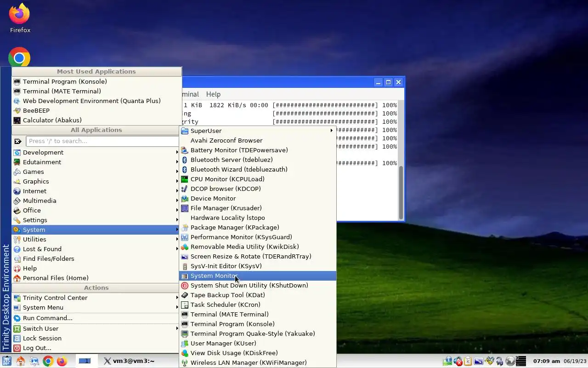Start Calculator (Abakus)
Image resolution: width=588 pixels, height=368 pixels.
tap(96, 120)
